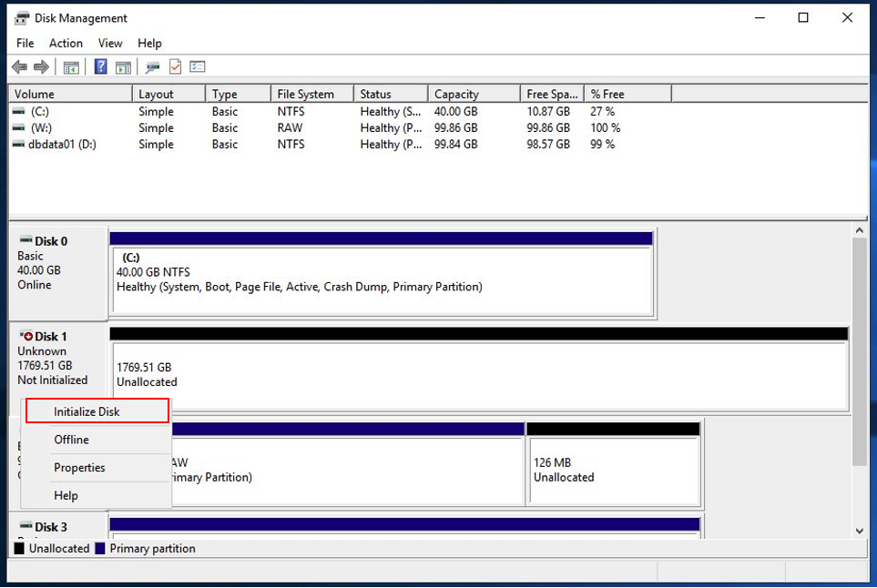
Task: Open the Help menu in menu bar
Action: pos(149,44)
